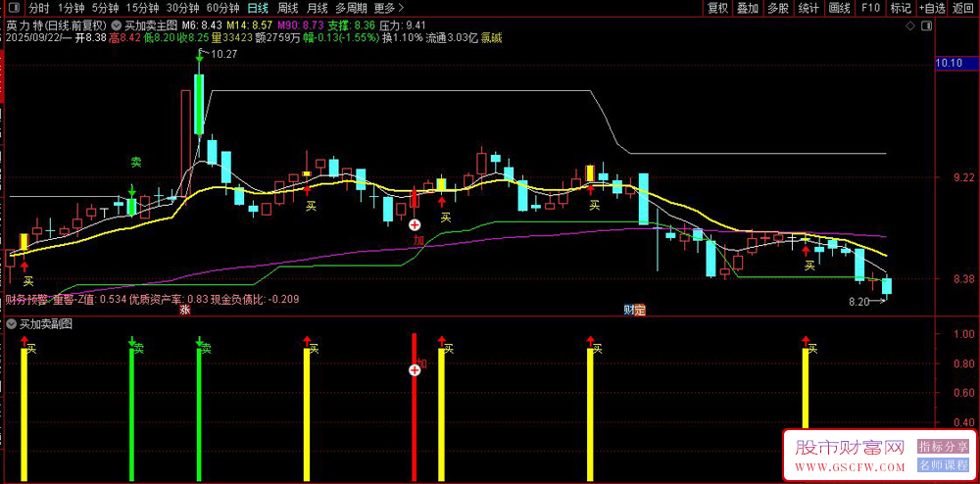Switch to the 60分钟 period
980x484 pixels.
click(x=222, y=8)
